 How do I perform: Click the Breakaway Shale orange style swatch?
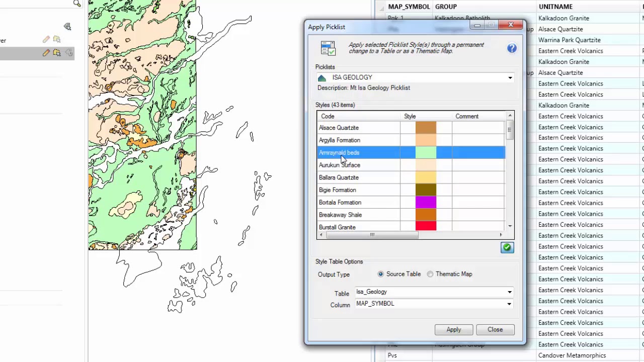click(x=426, y=215)
